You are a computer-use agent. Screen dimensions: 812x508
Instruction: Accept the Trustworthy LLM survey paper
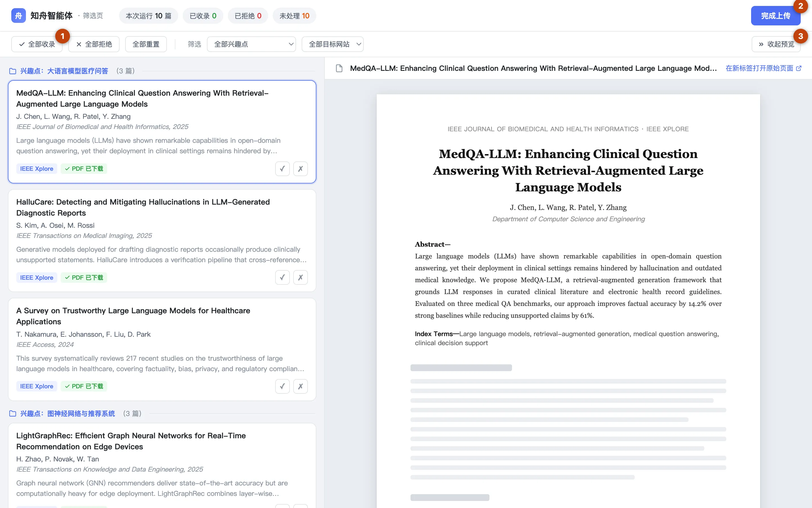[282, 386]
